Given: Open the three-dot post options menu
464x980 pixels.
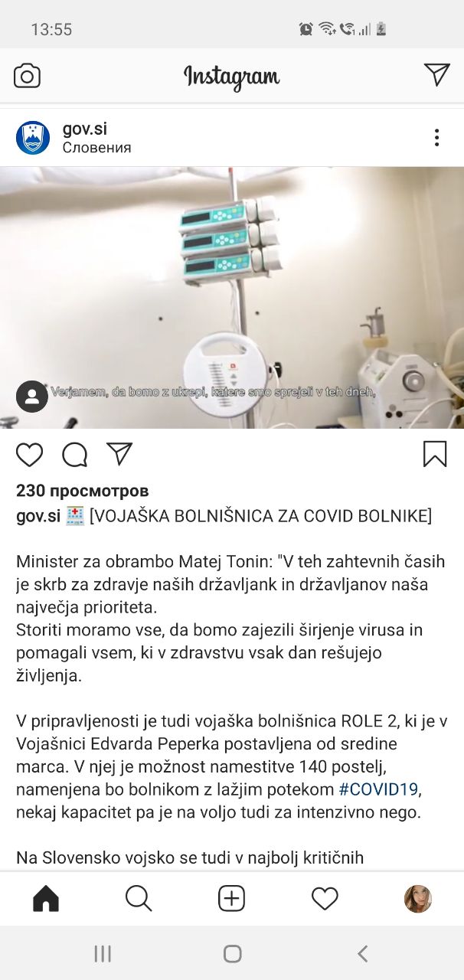Looking at the screenshot, I should pos(436,138).
